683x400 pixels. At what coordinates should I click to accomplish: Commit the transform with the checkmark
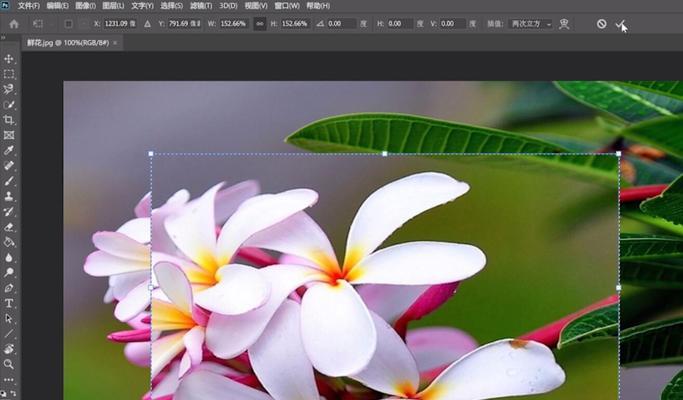[x=620, y=24]
